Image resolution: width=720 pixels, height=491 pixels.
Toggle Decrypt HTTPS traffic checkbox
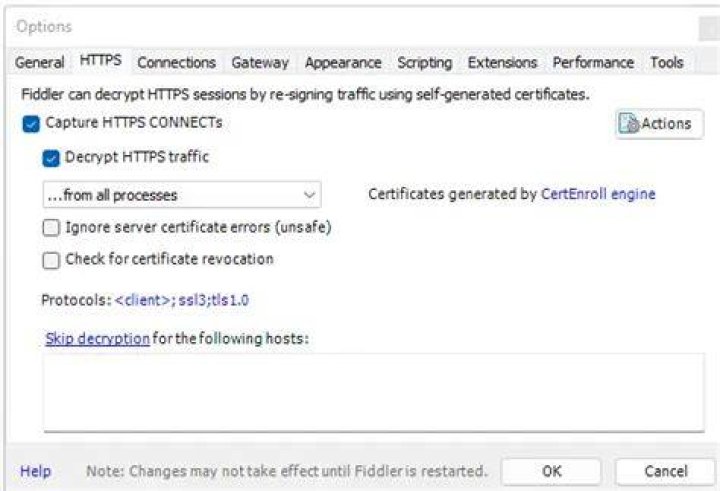[51, 158]
